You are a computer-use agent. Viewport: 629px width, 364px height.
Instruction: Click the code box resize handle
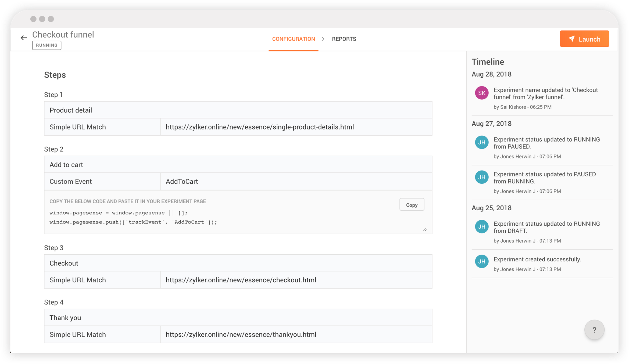tap(425, 229)
